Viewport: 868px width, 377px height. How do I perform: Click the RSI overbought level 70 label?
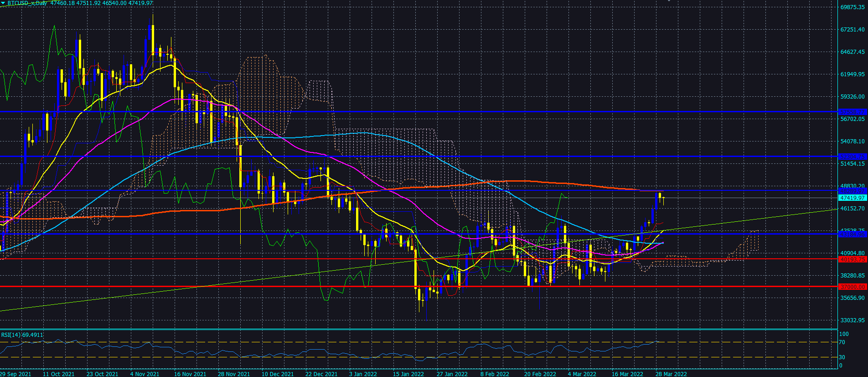click(x=842, y=342)
